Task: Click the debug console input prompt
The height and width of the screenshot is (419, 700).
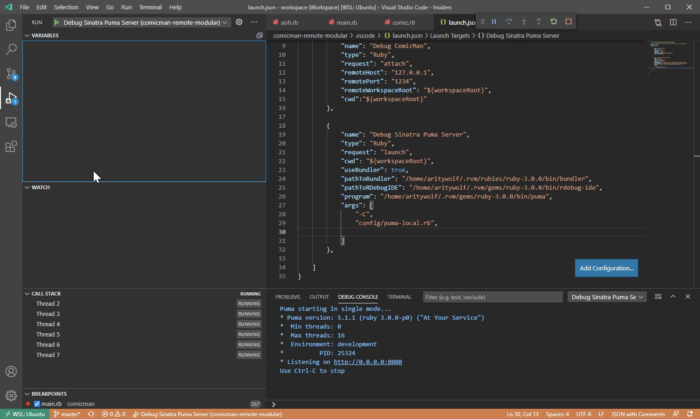Action: [x=482, y=404]
